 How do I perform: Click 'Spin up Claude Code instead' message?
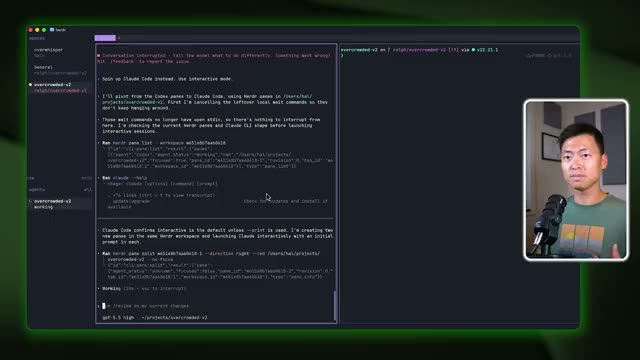(x=167, y=79)
